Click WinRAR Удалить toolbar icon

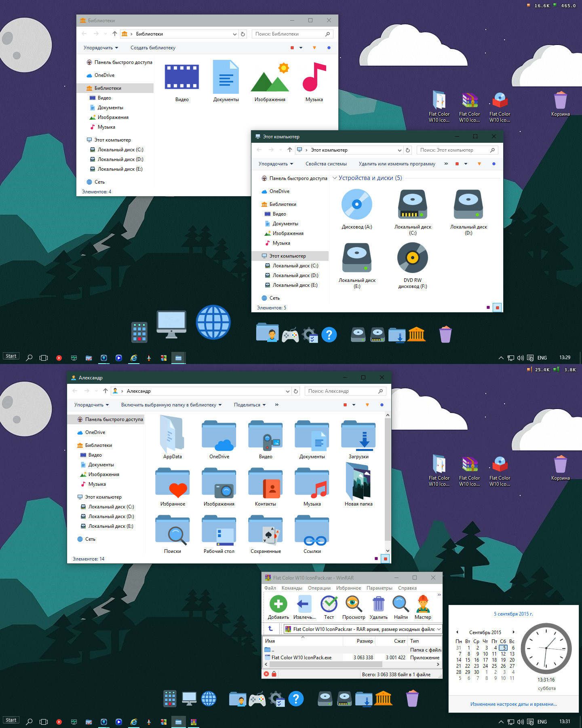tap(378, 604)
